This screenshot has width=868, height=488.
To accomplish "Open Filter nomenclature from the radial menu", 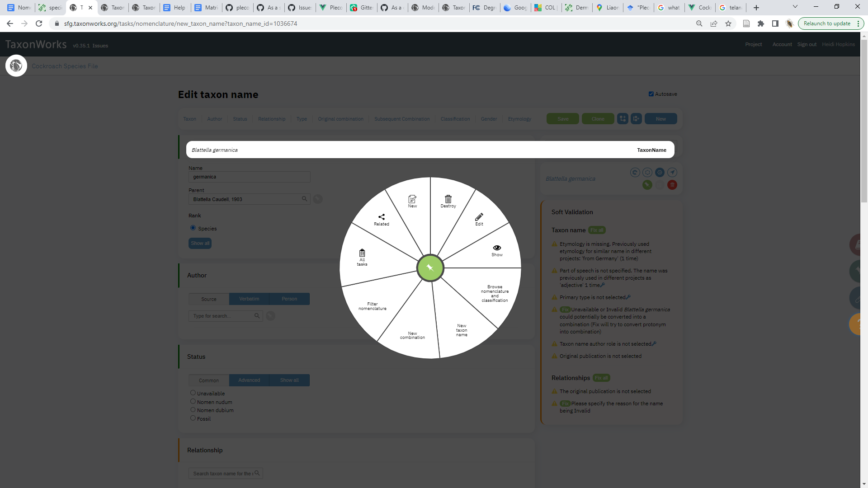I will coord(372,306).
